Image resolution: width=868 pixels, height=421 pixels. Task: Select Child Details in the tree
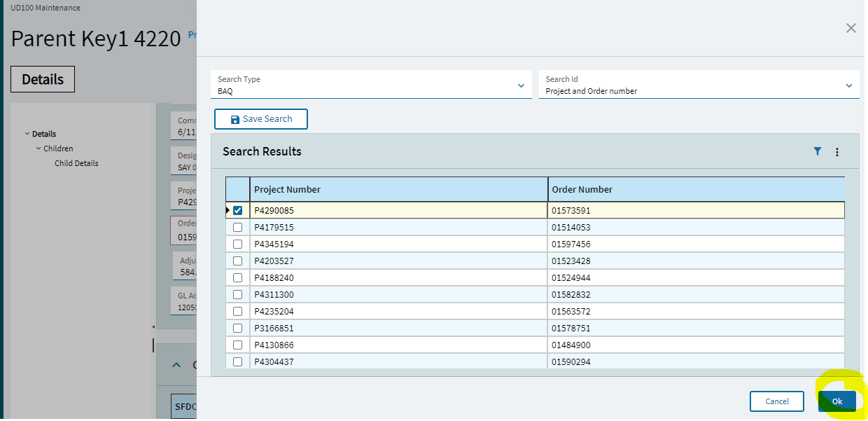[x=76, y=163]
